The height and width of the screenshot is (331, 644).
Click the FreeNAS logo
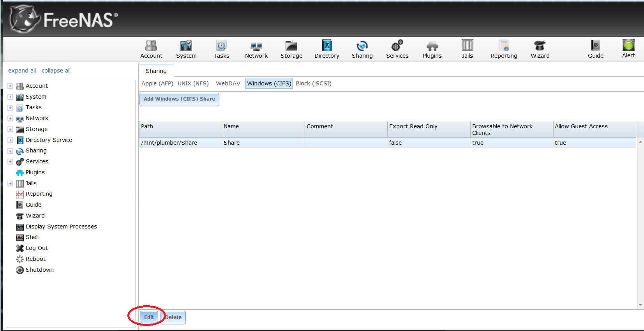[64, 19]
